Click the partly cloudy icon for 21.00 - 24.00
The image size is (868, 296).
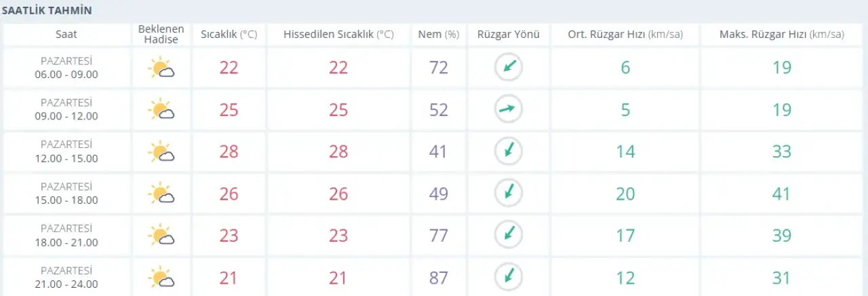(161, 277)
